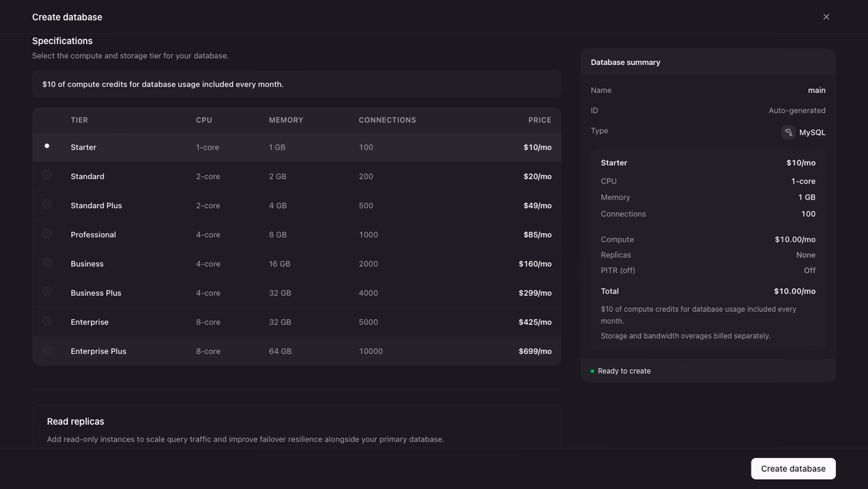
Task: Click the Read replicas heading
Action: pos(75,422)
